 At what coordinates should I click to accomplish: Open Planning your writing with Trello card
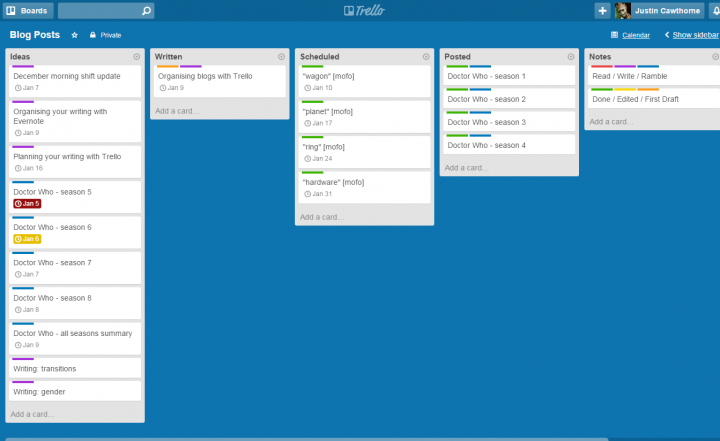75,161
